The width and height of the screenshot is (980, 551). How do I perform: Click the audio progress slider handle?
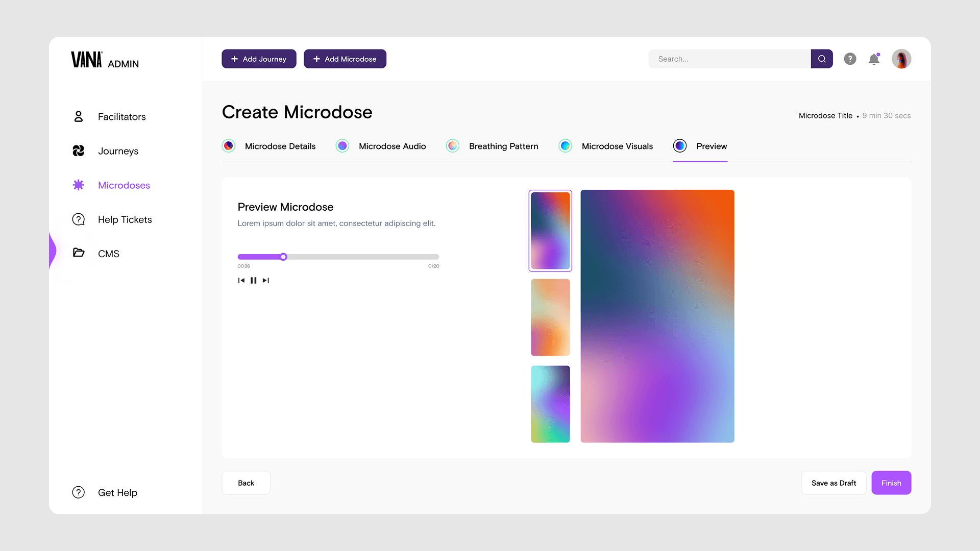coord(283,257)
